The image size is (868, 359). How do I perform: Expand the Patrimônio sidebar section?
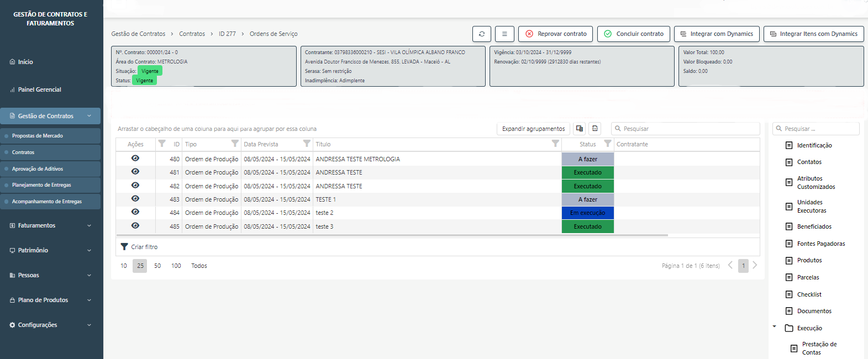[x=50, y=250]
